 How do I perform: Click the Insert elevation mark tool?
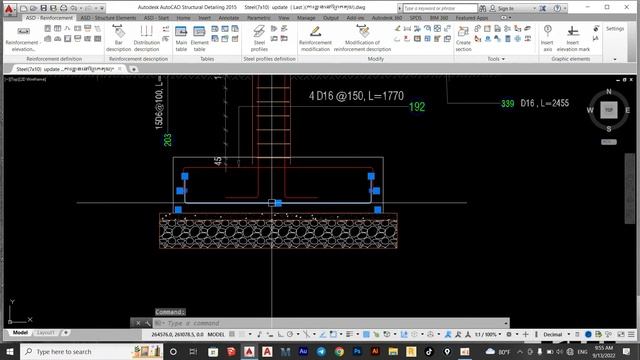[x=573, y=39]
